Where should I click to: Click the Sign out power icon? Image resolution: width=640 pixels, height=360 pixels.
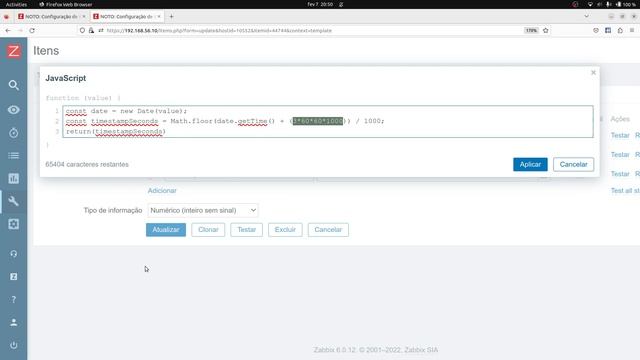pos(13,345)
